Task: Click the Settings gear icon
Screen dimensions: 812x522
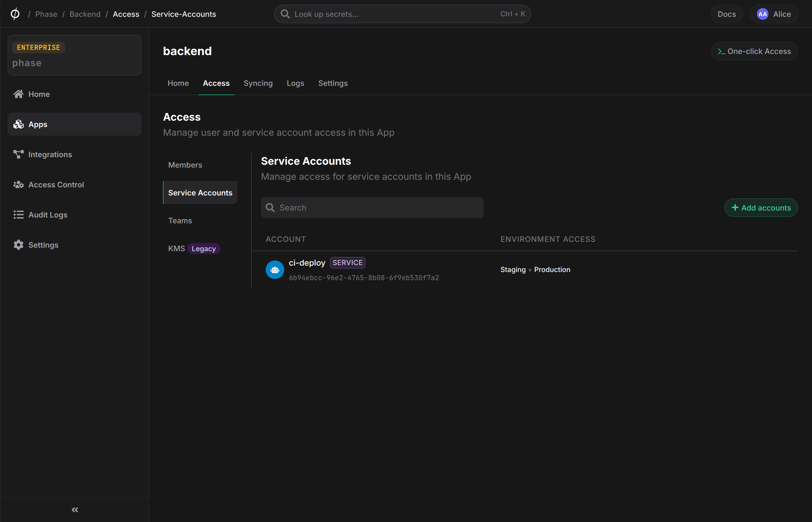Action: tap(18, 245)
